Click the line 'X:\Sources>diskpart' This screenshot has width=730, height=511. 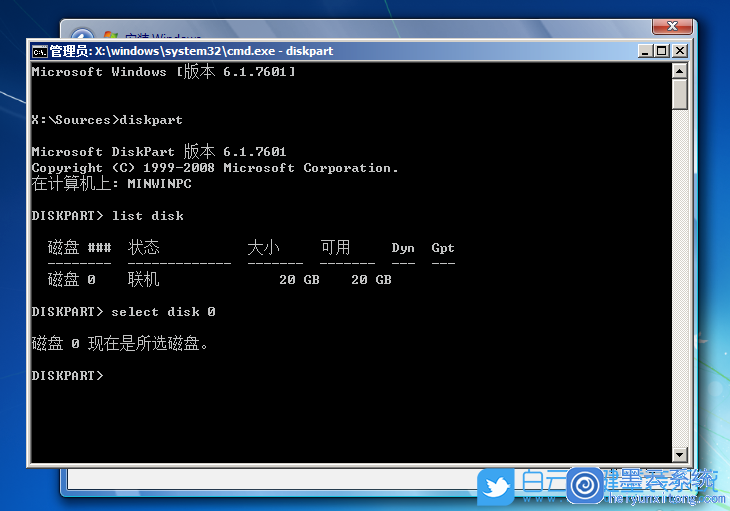pyautogui.click(x=107, y=120)
